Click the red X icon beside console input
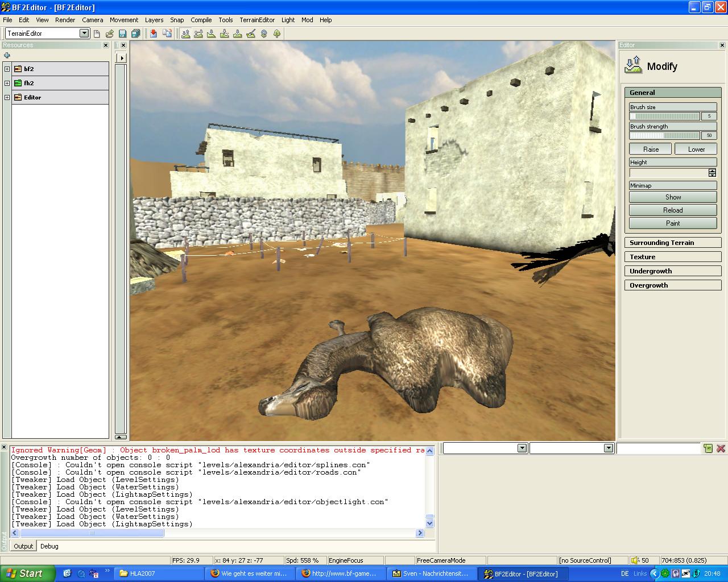The width and height of the screenshot is (728, 582). (x=721, y=448)
